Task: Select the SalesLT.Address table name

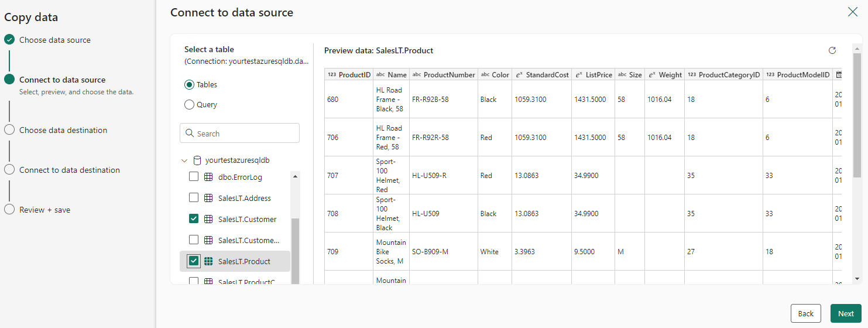Action: point(245,198)
